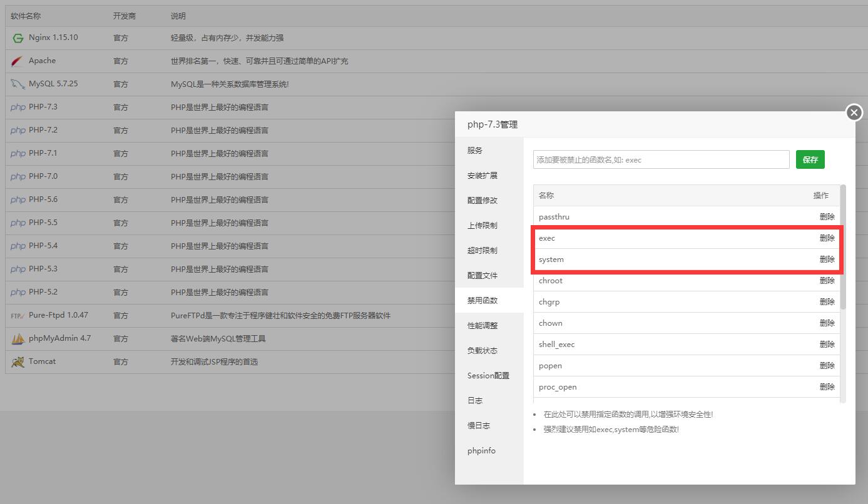Screen dimensions: 868x504
Task: Click the 操作 header in function list
Action: tap(821, 196)
